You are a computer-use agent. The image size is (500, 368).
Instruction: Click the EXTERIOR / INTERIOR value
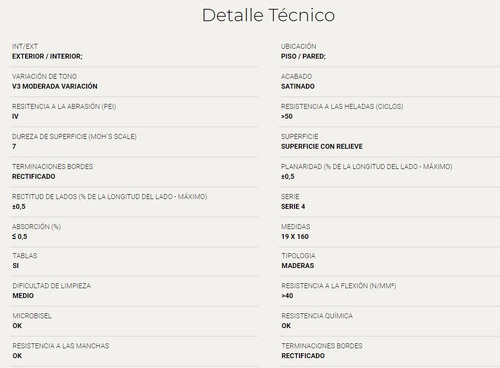[x=47, y=56]
